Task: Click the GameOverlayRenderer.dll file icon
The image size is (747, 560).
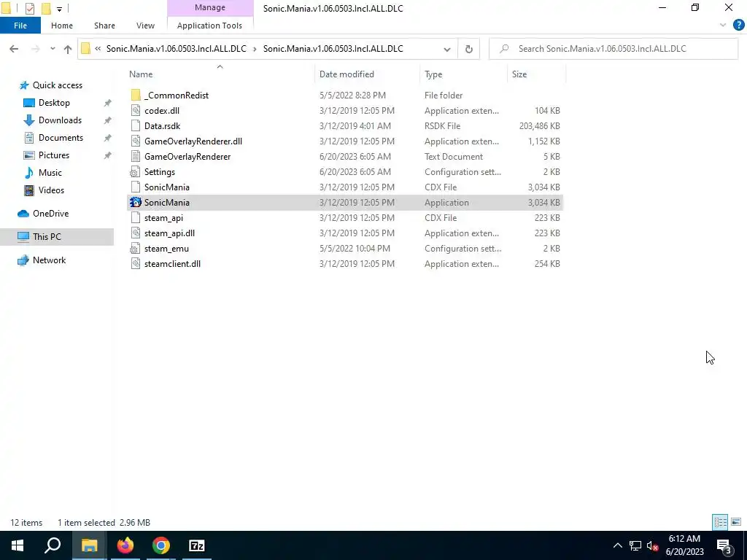Action: (x=136, y=141)
